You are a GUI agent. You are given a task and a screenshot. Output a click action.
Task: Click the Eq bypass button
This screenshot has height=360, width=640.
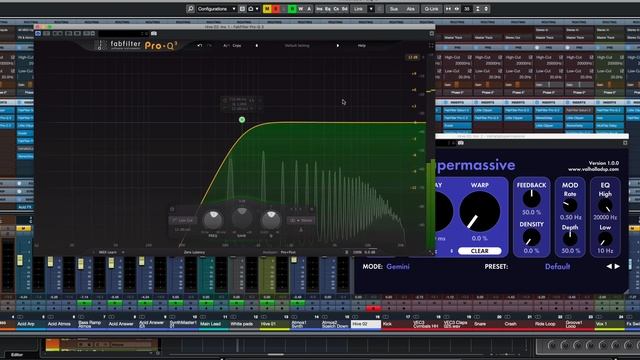328,9
